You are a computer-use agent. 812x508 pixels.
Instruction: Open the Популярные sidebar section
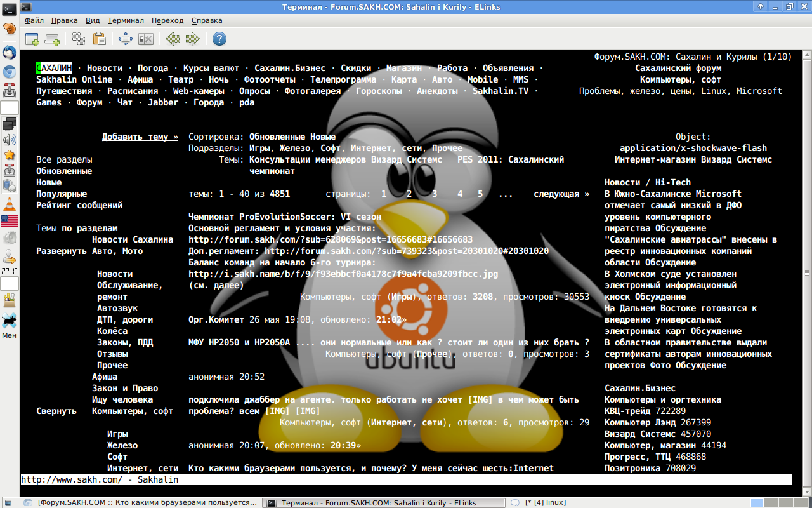pyautogui.click(x=62, y=194)
